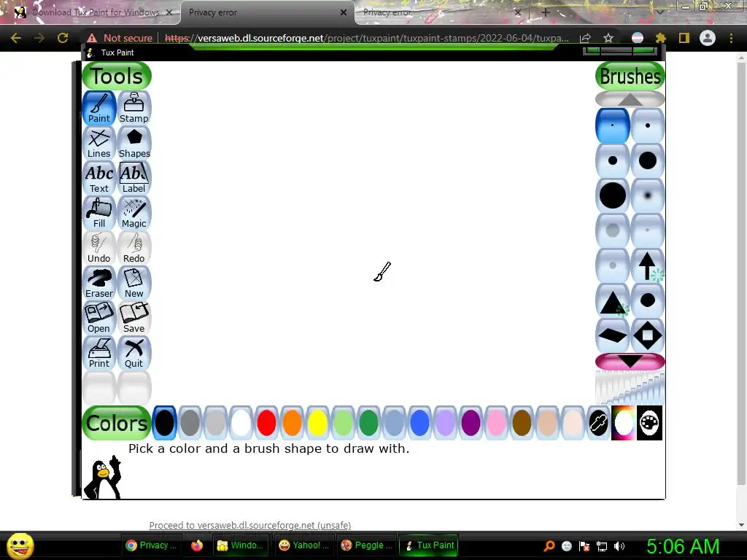Click the Redo button
The image size is (747, 560).
134,248
